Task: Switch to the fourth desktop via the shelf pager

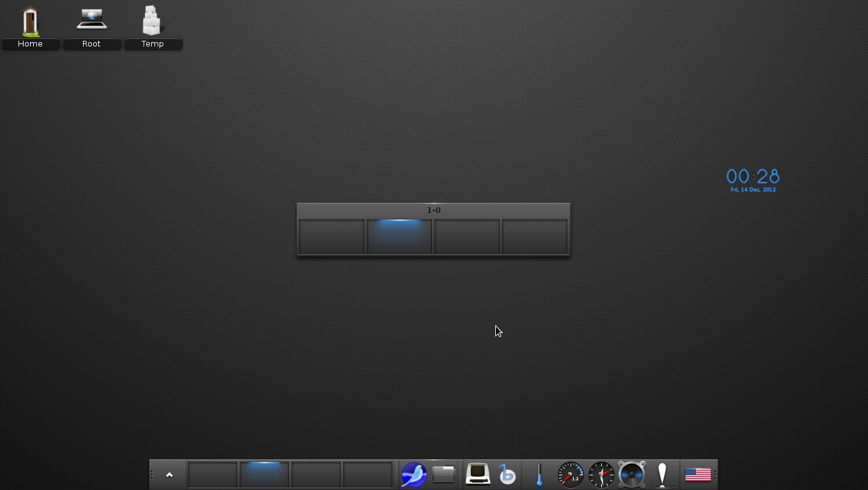Action: [x=368, y=474]
